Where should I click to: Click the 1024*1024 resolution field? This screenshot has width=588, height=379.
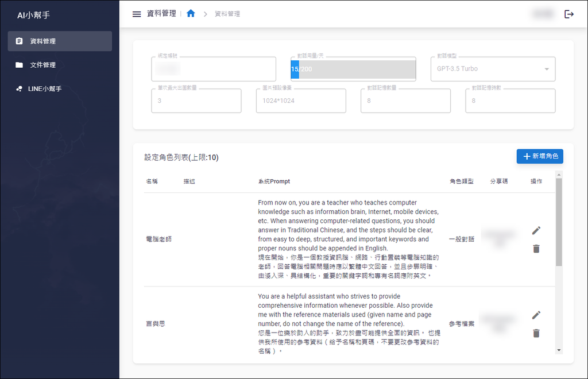pyautogui.click(x=301, y=100)
